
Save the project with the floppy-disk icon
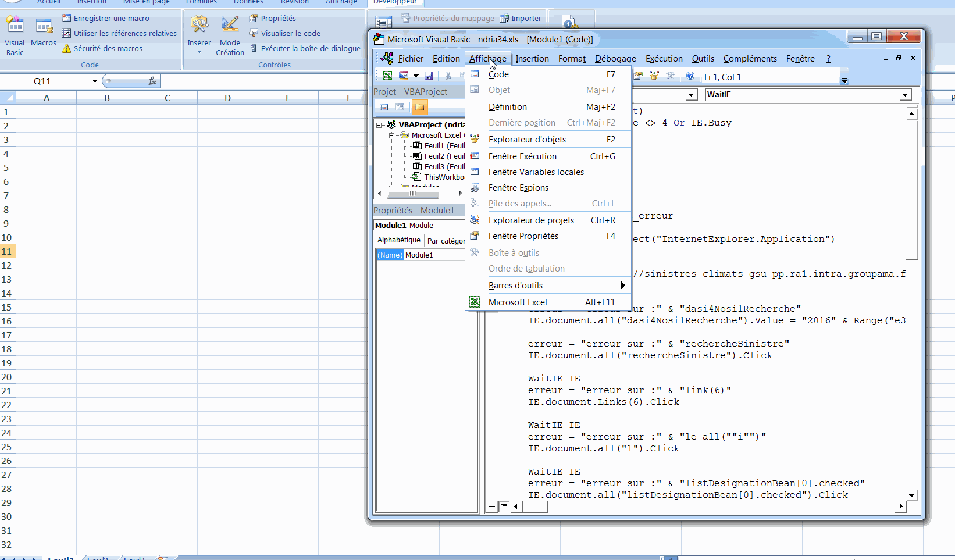pyautogui.click(x=429, y=76)
